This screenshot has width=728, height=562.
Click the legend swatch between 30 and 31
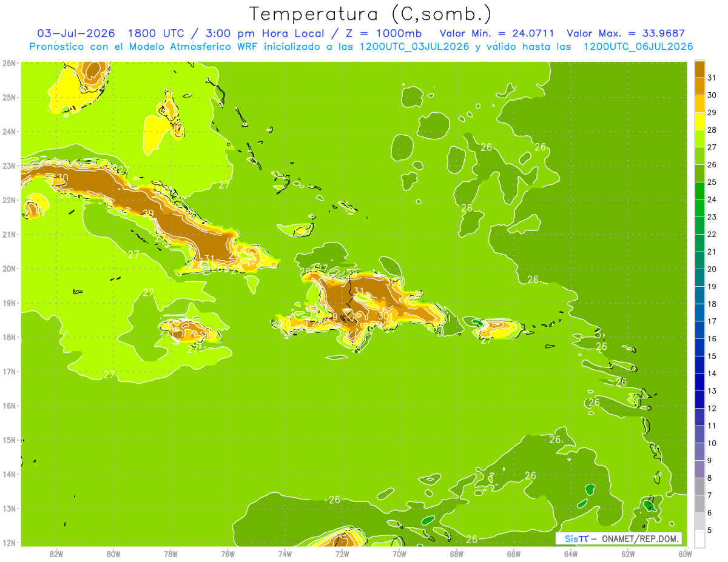pyautogui.click(x=699, y=86)
